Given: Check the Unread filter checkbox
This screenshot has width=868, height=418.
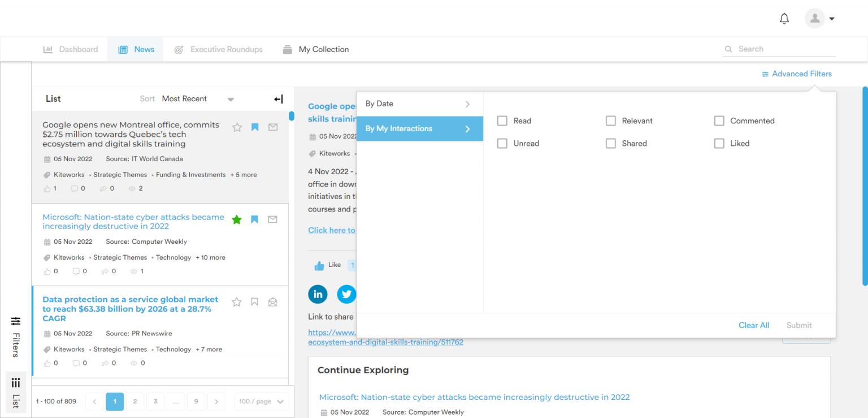Looking at the screenshot, I should 502,143.
